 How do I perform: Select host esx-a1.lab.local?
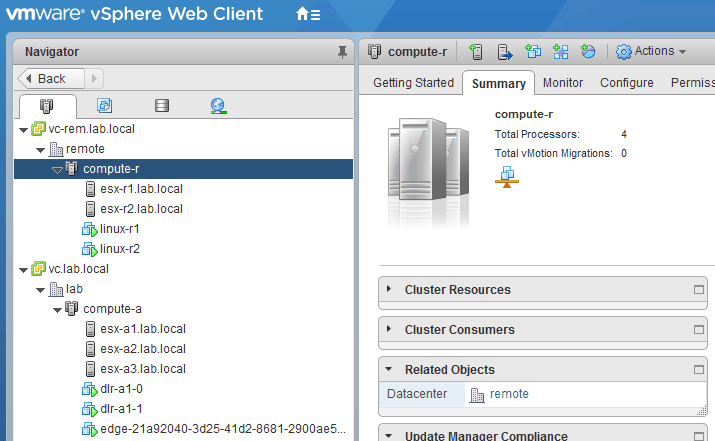[143, 329]
